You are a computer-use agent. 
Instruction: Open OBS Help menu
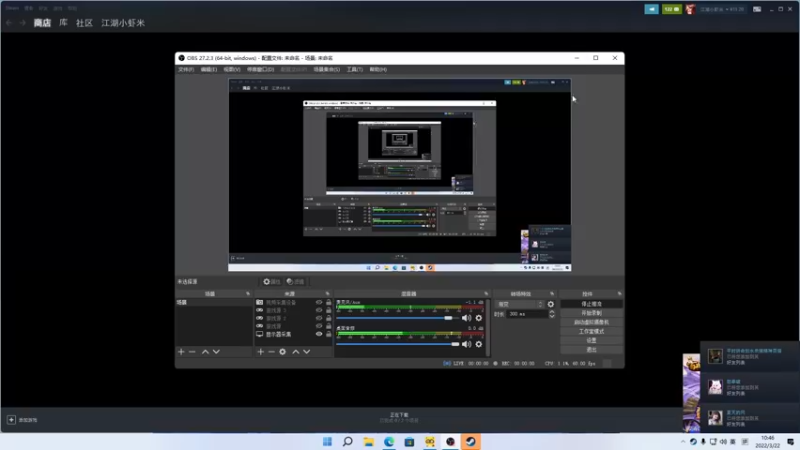pos(378,69)
